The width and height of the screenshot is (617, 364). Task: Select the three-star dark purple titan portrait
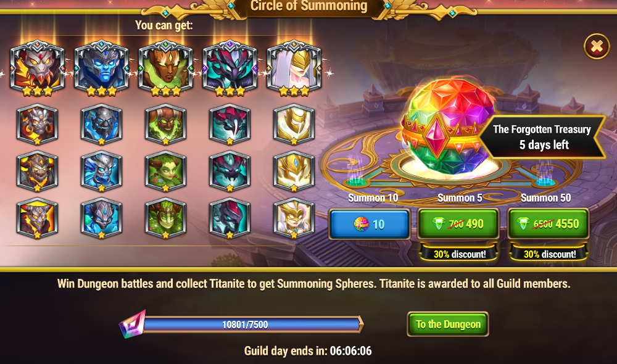pos(230,68)
